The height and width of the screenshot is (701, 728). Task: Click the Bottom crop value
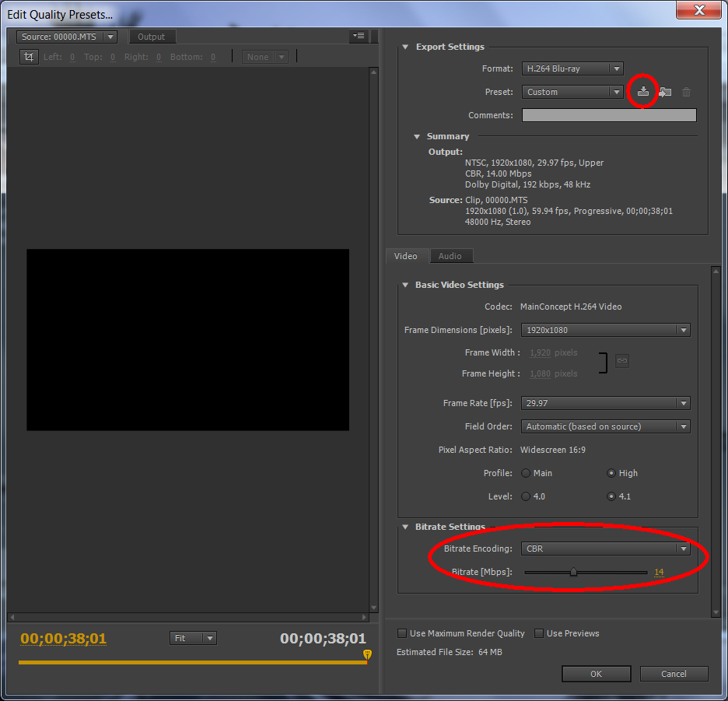click(213, 57)
